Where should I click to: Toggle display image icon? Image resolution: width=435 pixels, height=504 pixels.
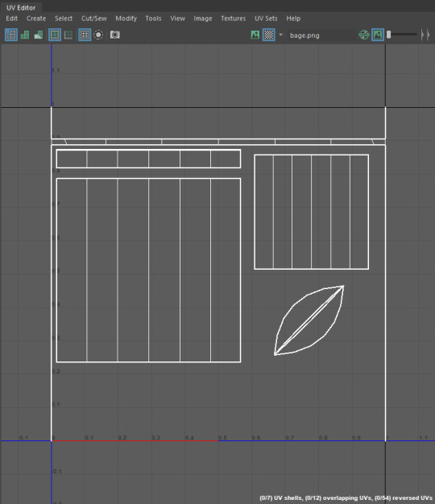255,35
